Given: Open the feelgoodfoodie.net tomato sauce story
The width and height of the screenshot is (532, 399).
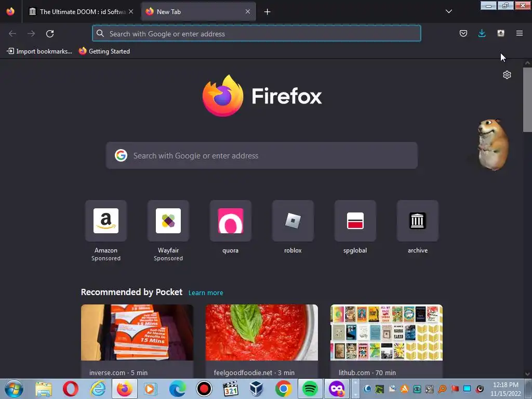Looking at the screenshot, I should coord(262,332).
